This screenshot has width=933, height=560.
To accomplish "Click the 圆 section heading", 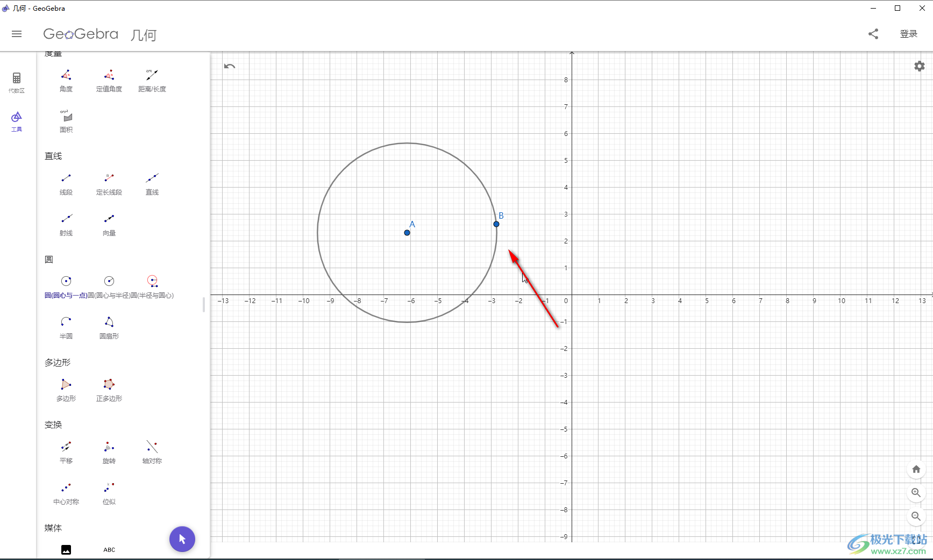I will coord(49,260).
